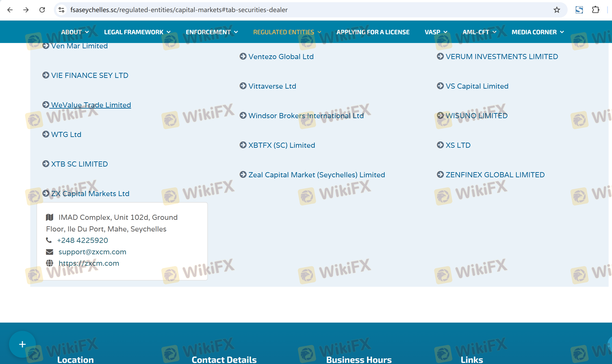The width and height of the screenshot is (612, 364).
Task: Click browser forward arrow
Action: 26,10
